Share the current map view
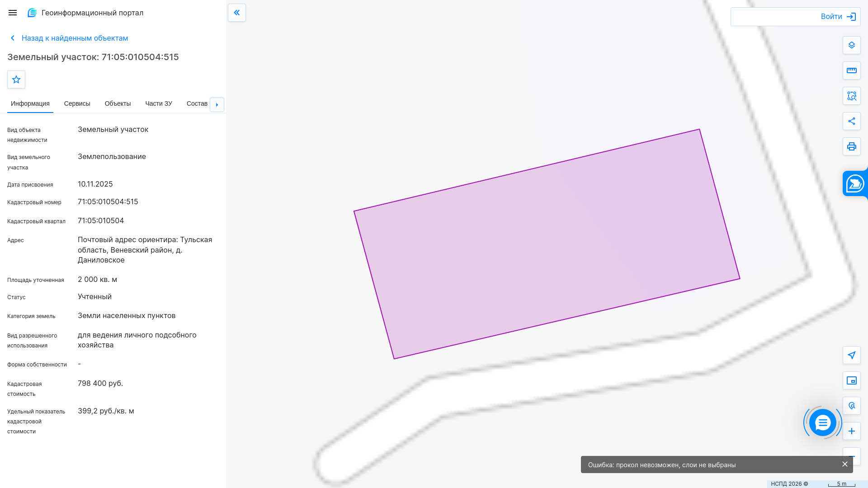The width and height of the screenshot is (868, 488). pyautogui.click(x=852, y=121)
